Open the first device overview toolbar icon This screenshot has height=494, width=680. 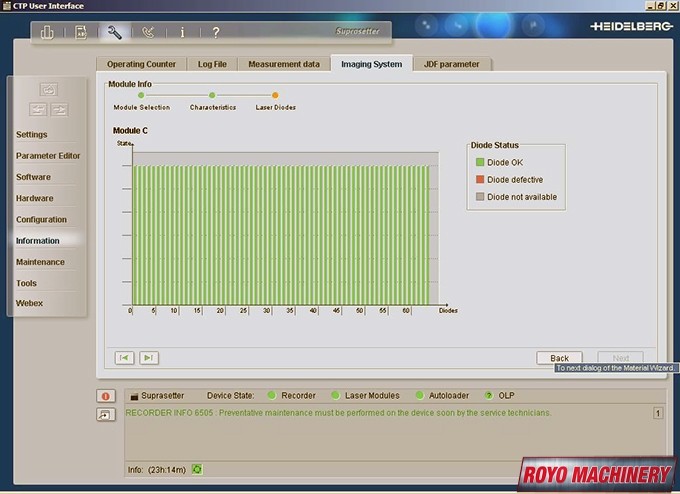coord(47,32)
